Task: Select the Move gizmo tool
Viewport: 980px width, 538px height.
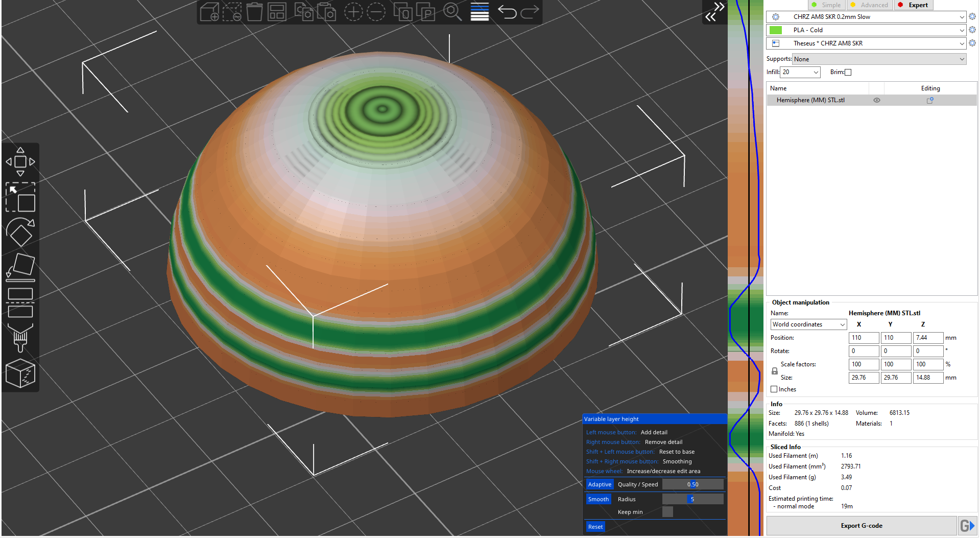Action: tap(20, 162)
